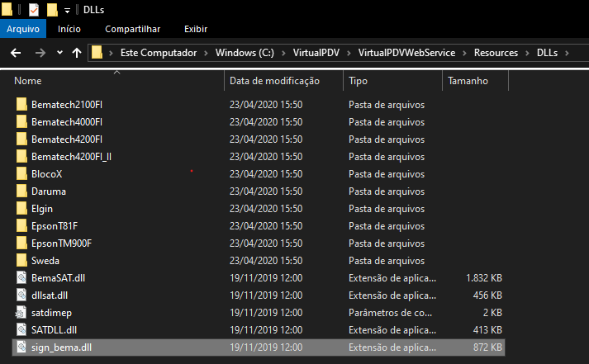Click the satdimep config file icon
This screenshot has height=364, width=589.
point(21,312)
